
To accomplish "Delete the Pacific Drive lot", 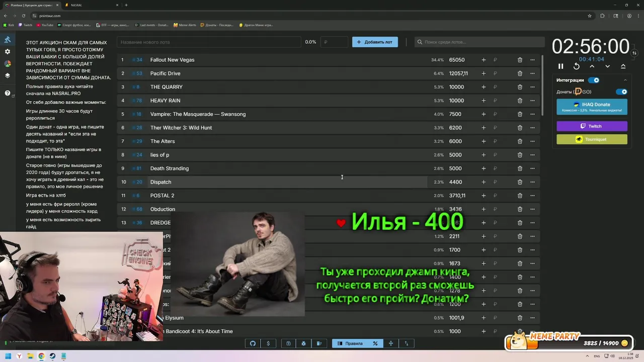I will coord(520,73).
